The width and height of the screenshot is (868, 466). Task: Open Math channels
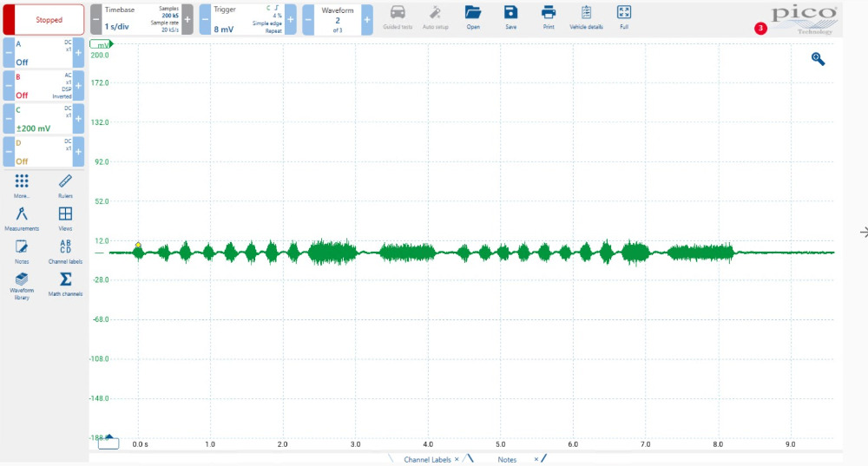pos(65,280)
